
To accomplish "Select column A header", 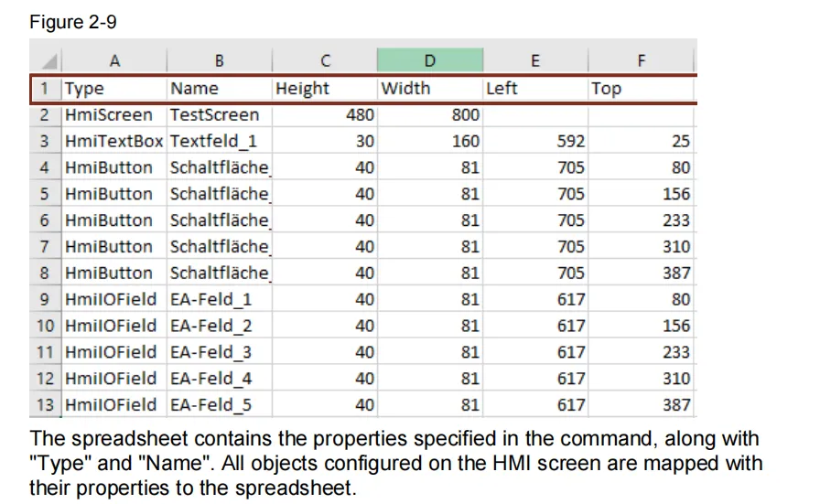I will pyautogui.click(x=114, y=61).
